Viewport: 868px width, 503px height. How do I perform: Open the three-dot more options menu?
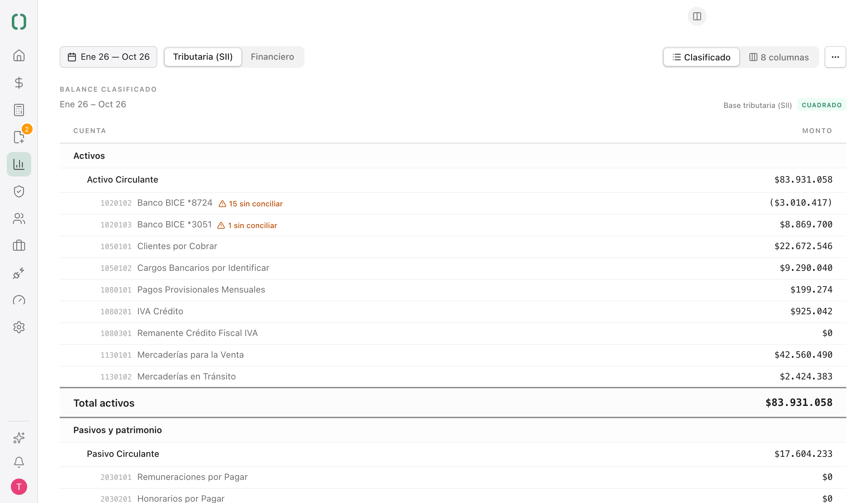click(x=835, y=57)
